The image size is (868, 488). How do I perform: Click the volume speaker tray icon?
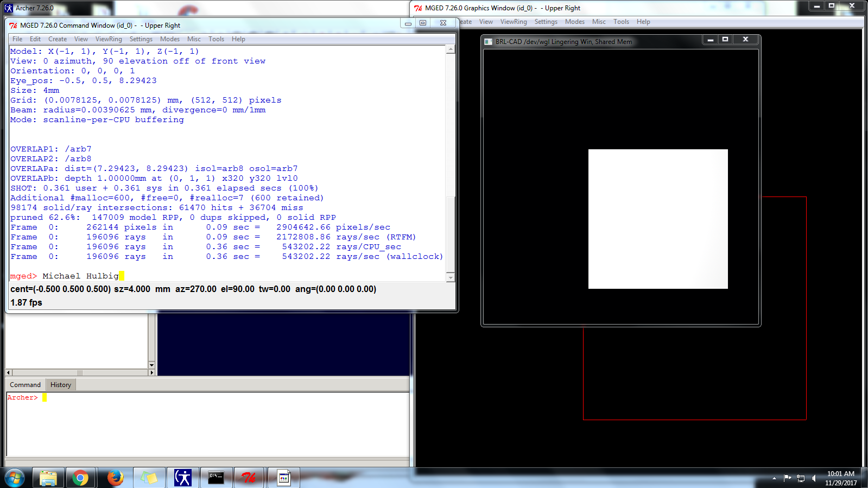814,478
